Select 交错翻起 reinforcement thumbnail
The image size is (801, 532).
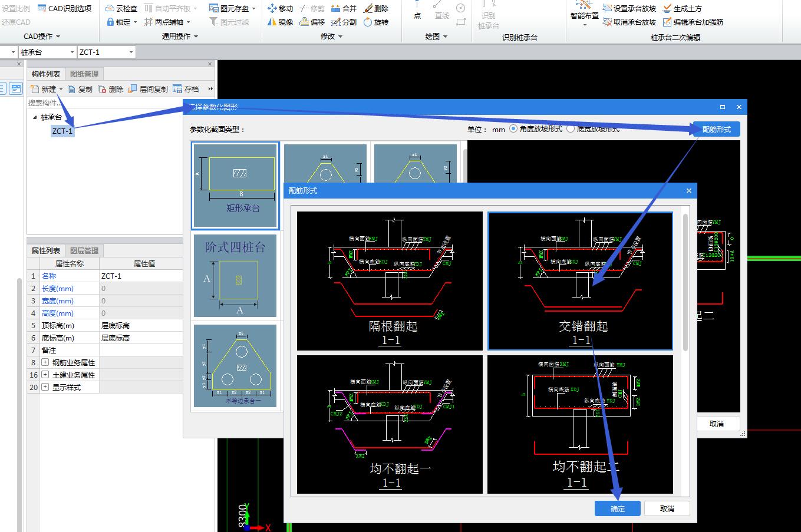580,280
